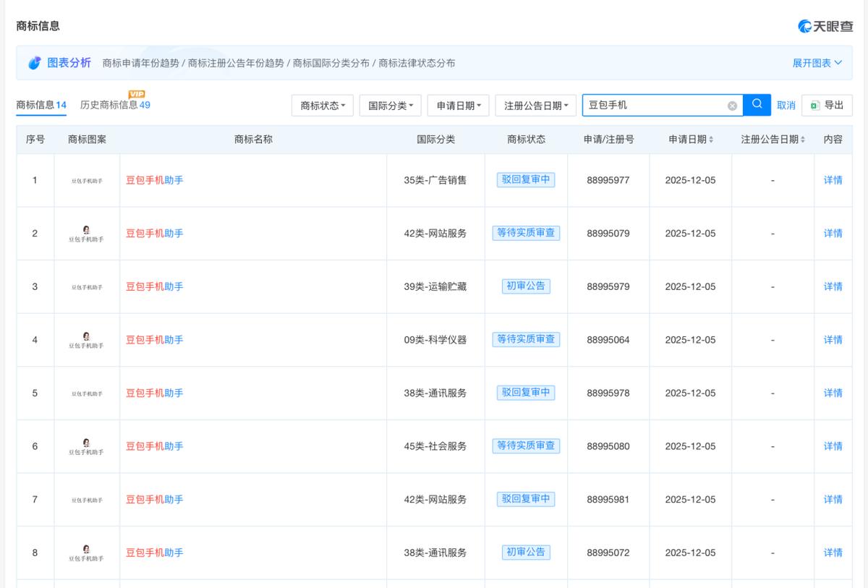Click the 35类-广告销售 cell
868x588 pixels.
[435, 180]
